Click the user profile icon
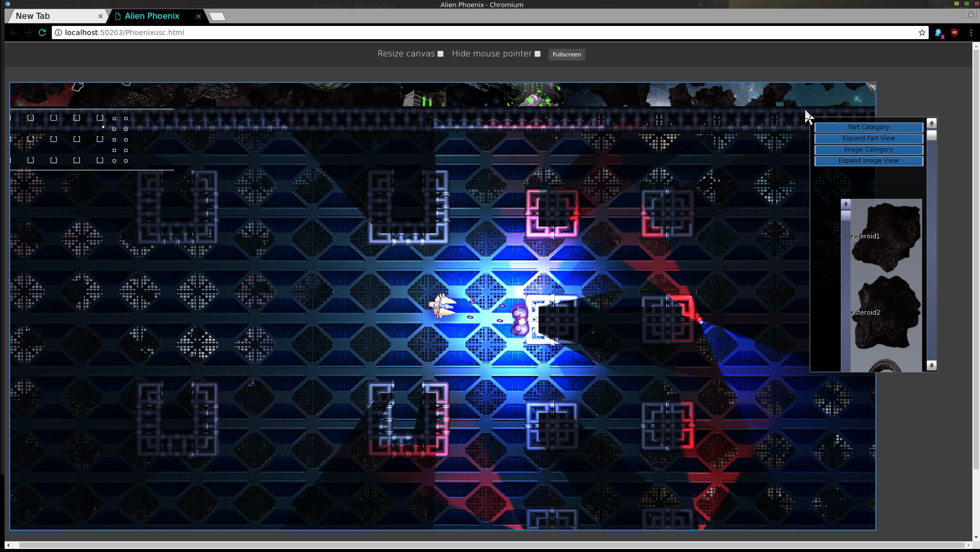 pyautogui.click(x=970, y=15)
